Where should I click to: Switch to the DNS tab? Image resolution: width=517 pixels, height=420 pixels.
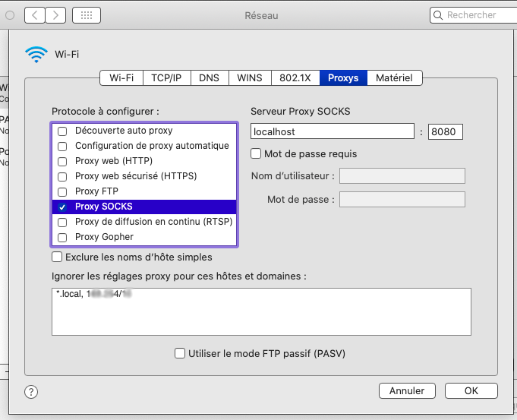209,77
